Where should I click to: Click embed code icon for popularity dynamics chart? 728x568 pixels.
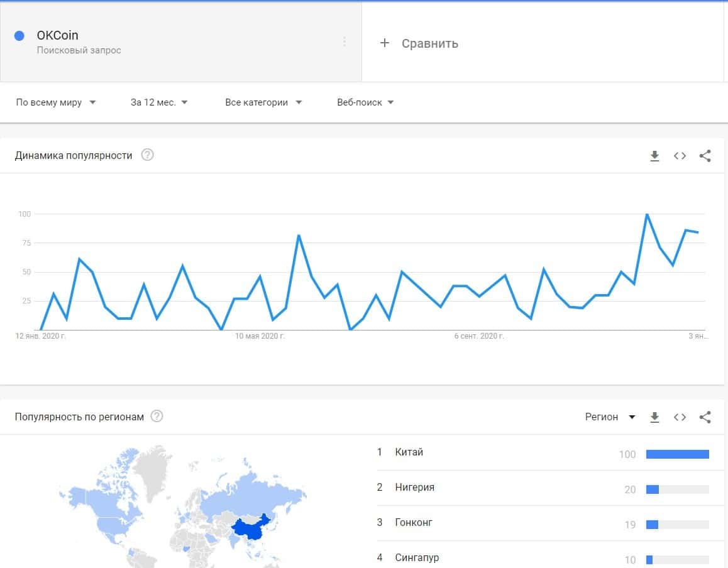click(680, 156)
